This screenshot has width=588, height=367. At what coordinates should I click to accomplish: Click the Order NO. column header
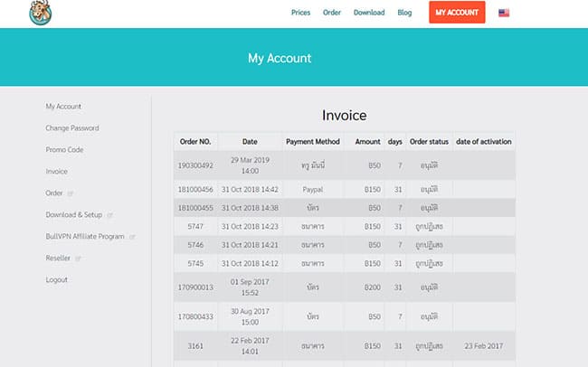(x=195, y=142)
